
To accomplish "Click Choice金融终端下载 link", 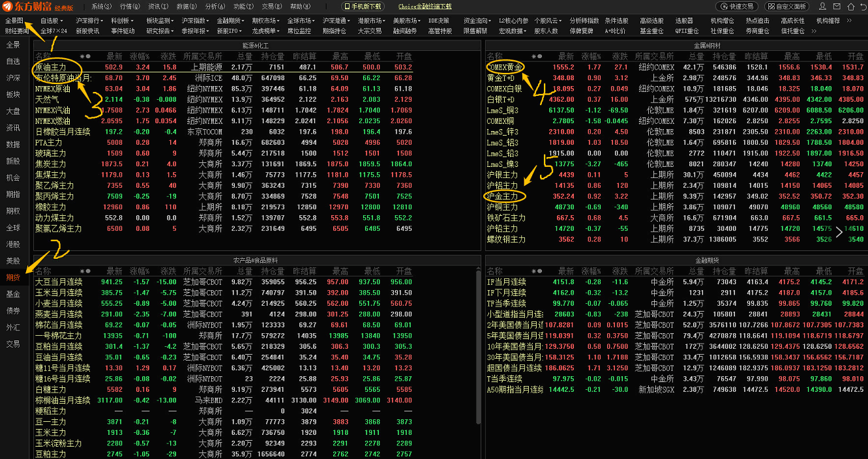I will pyautogui.click(x=425, y=7).
